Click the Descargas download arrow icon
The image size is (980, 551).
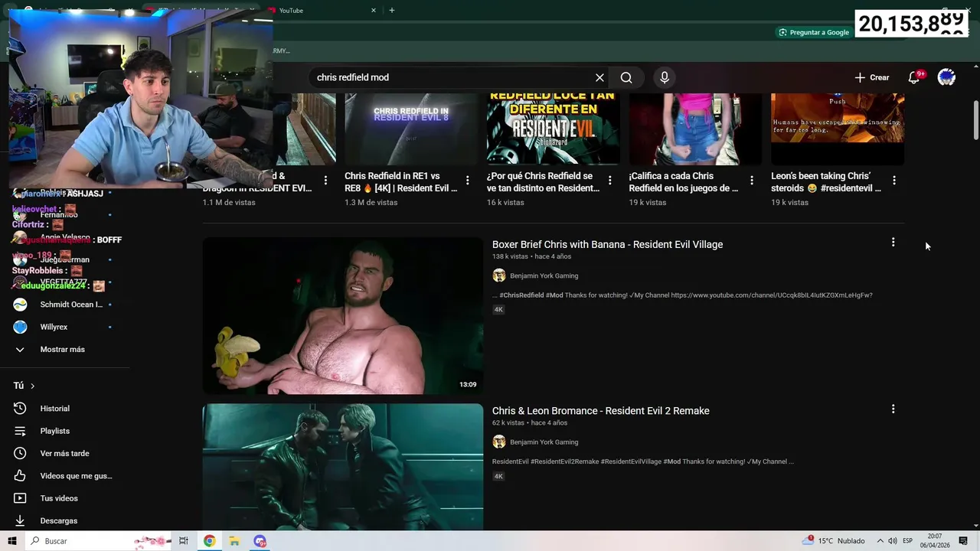pyautogui.click(x=21, y=520)
